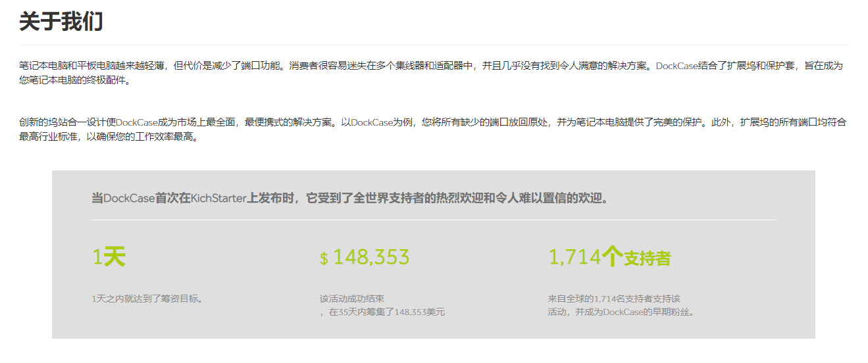Click the 该活动成功结束 text line
This screenshot has height=363, width=868.
(352, 299)
